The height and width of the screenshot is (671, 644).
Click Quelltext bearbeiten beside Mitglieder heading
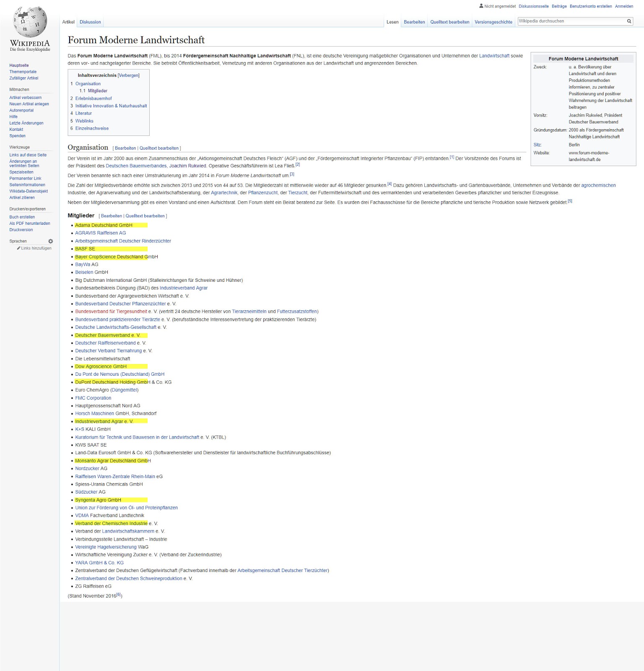(145, 216)
